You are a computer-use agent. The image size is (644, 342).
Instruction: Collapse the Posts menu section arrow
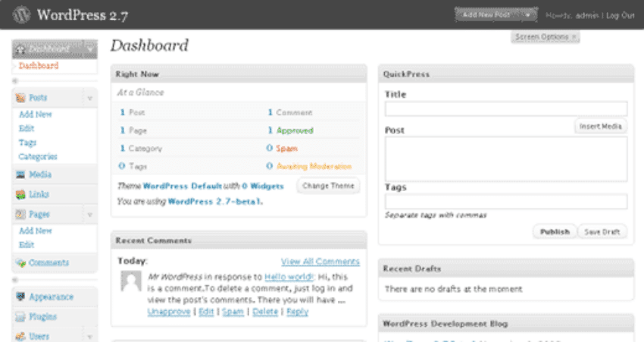pos(89,99)
